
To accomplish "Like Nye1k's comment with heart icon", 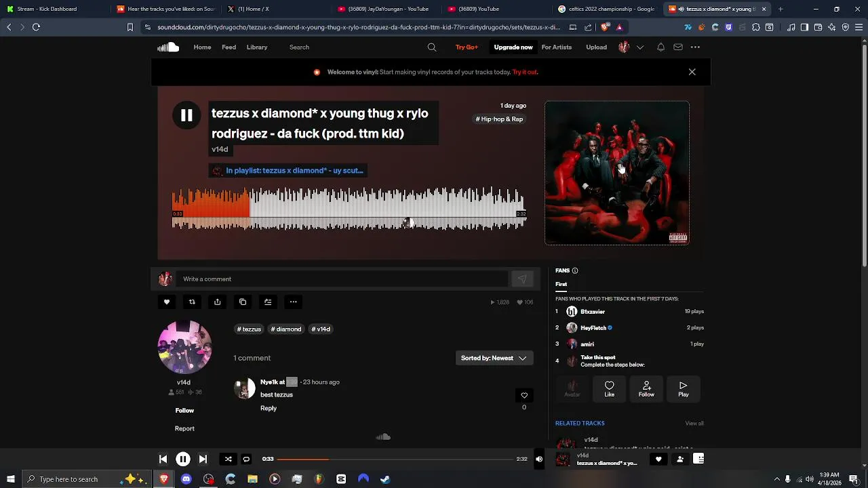I will (524, 395).
